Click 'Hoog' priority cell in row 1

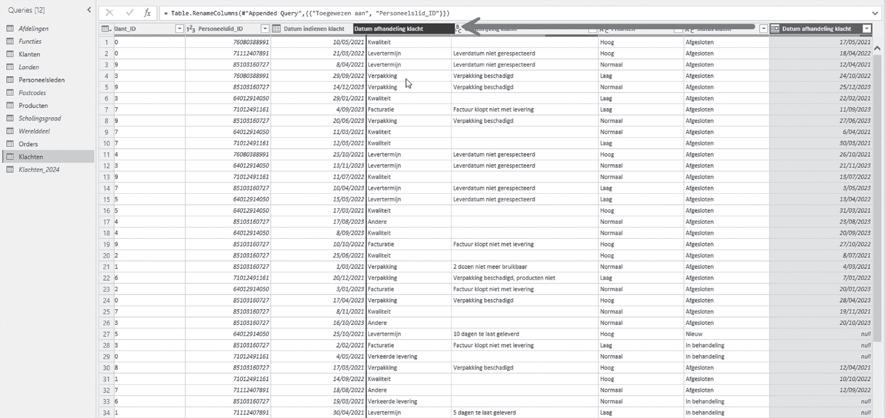pos(640,42)
